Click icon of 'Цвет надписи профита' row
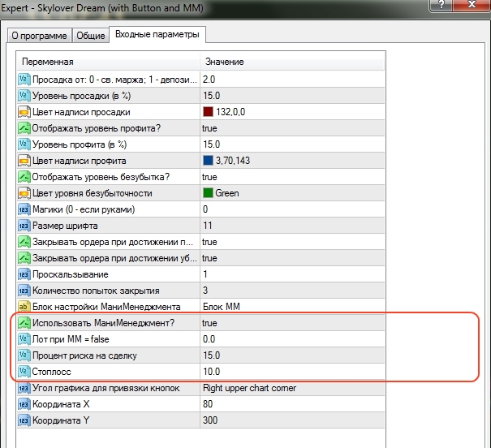The image size is (491, 448). (x=24, y=161)
